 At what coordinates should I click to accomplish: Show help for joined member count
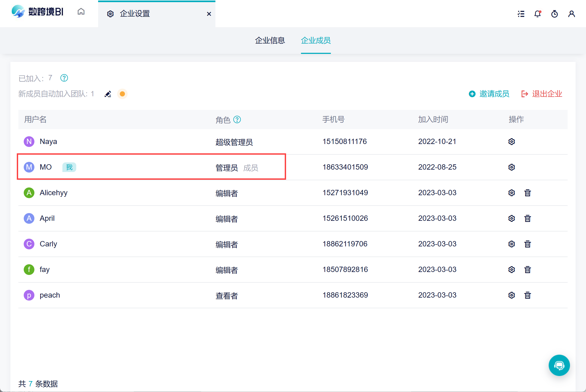click(64, 78)
